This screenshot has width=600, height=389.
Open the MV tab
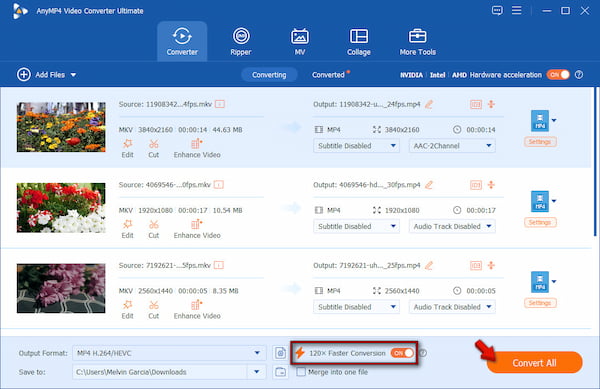tap(300, 41)
